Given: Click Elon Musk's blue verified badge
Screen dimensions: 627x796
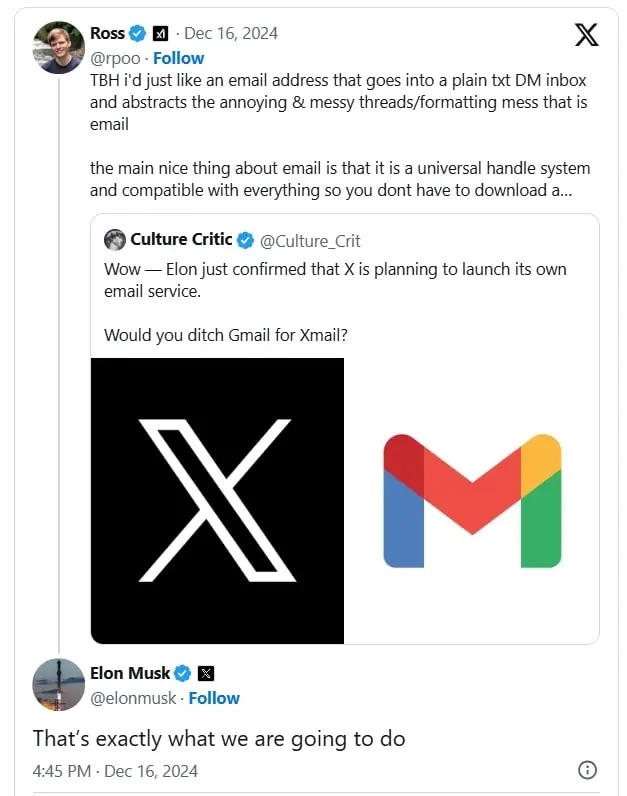Looking at the screenshot, I should pyautogui.click(x=183, y=673).
